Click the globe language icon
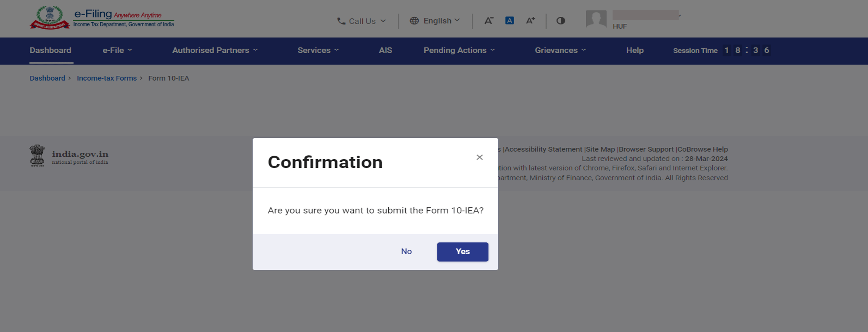This screenshot has width=868, height=332. pos(414,21)
